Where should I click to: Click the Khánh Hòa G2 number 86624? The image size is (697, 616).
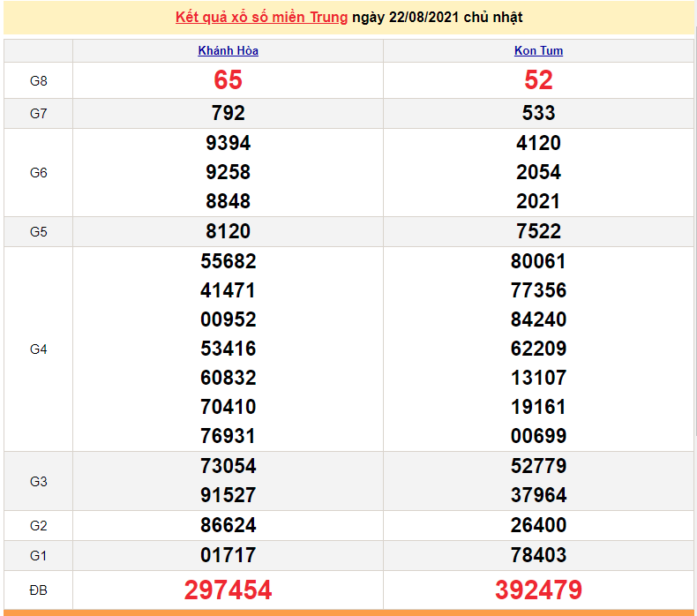(228, 525)
